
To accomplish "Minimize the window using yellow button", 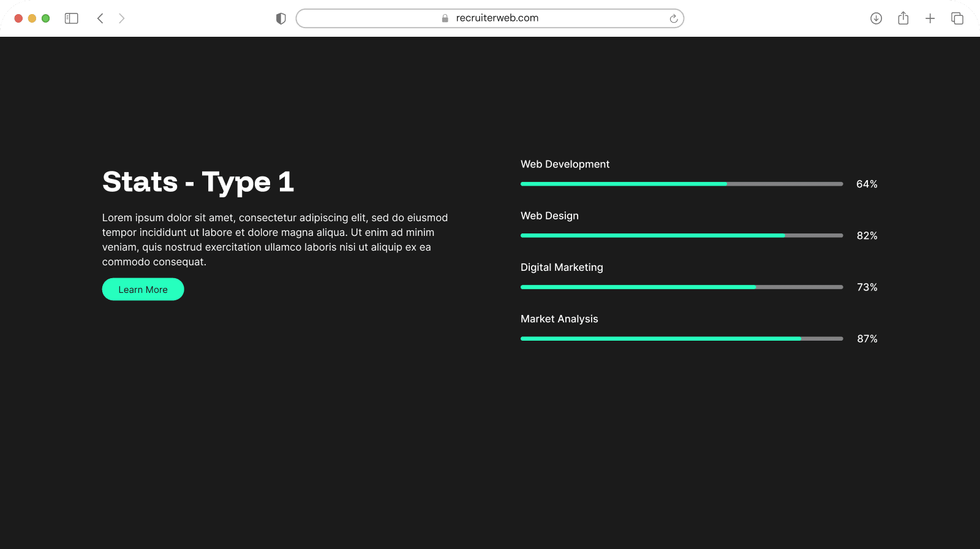I will click(x=32, y=18).
